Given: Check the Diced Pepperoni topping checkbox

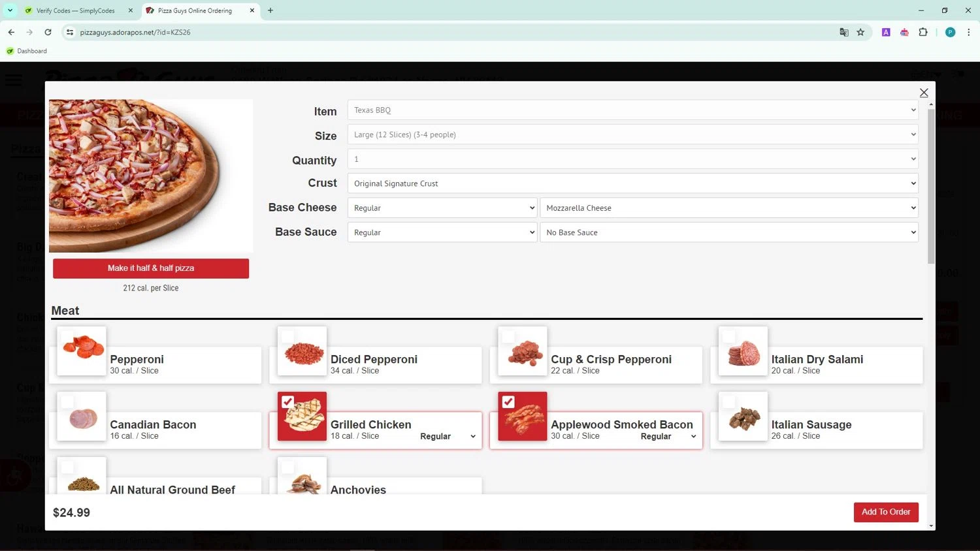Looking at the screenshot, I should click(x=287, y=337).
